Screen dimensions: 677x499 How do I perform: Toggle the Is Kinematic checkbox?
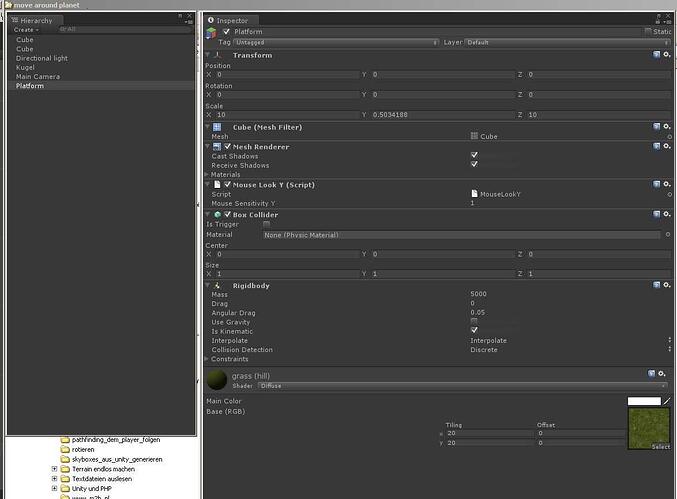(x=474, y=330)
